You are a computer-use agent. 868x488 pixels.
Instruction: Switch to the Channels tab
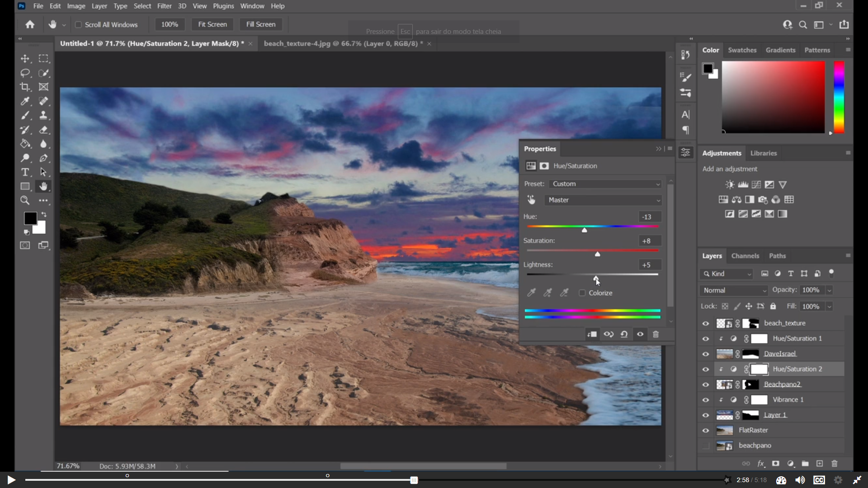745,256
